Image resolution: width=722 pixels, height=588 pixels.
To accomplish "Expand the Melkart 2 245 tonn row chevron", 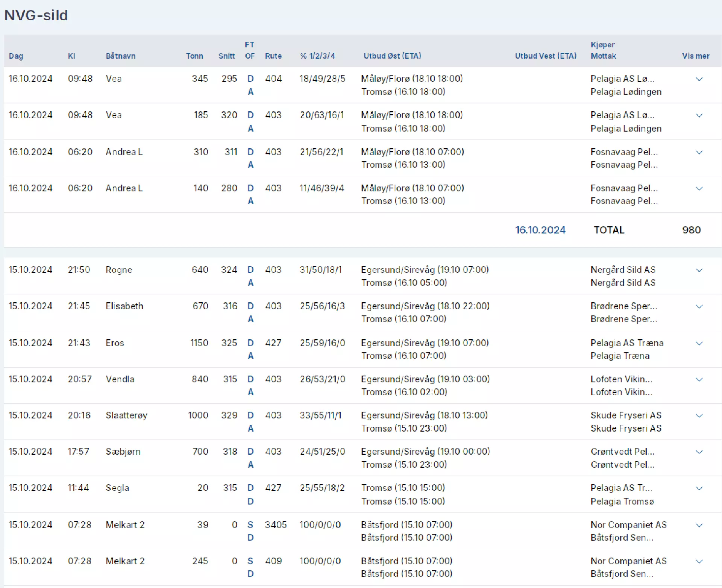I will [699, 561].
